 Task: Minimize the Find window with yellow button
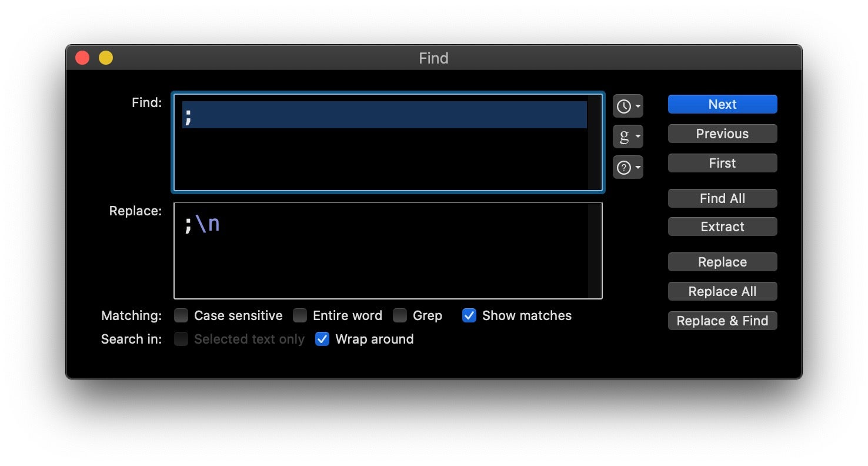[x=106, y=58]
